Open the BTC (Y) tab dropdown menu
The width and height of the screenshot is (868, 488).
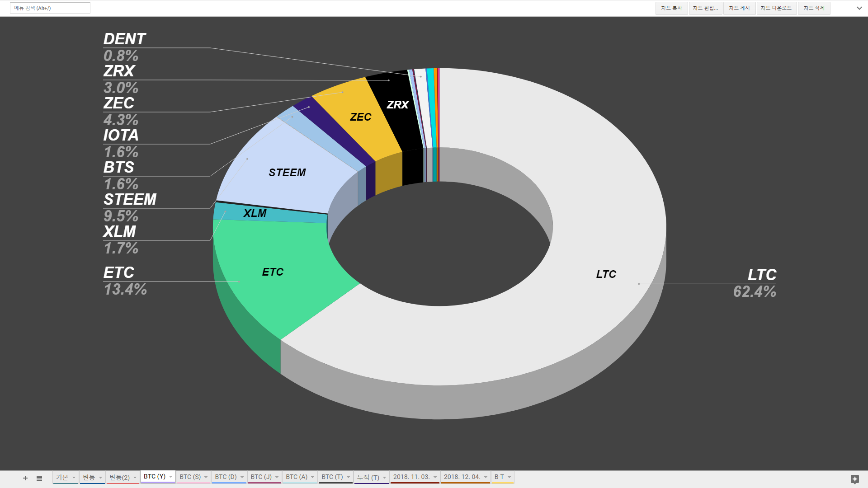[170, 476]
